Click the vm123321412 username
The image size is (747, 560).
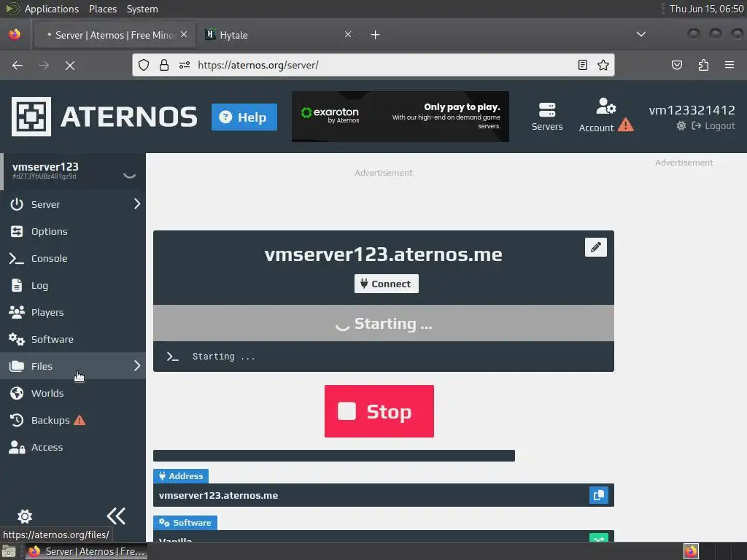(x=692, y=110)
